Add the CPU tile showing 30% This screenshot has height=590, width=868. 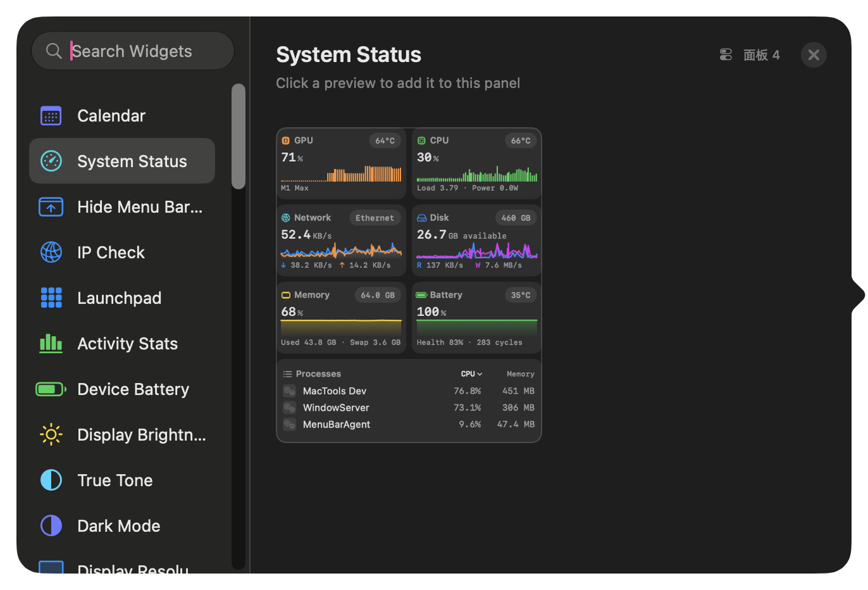click(476, 164)
